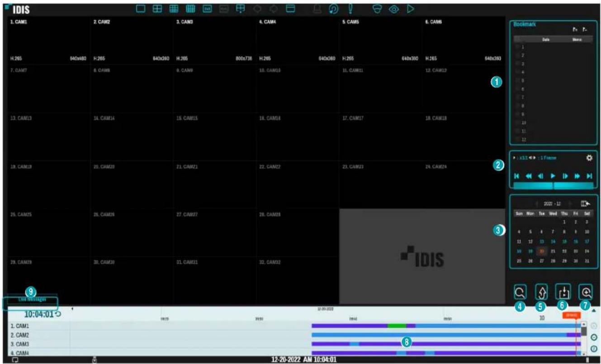Toggle the eye monitoring icon
Screen dimensions: 601x364
click(393, 8)
